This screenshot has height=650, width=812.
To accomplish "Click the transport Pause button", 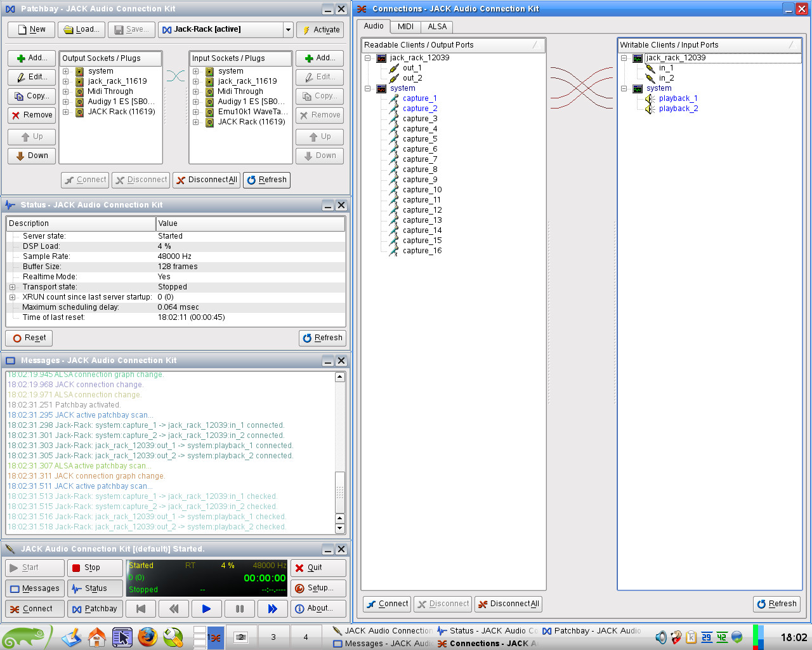I will (x=239, y=609).
